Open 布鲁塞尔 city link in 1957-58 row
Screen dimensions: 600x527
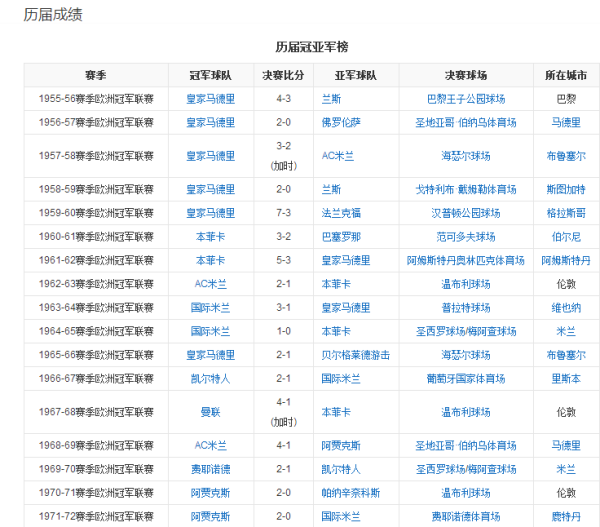pos(566,156)
